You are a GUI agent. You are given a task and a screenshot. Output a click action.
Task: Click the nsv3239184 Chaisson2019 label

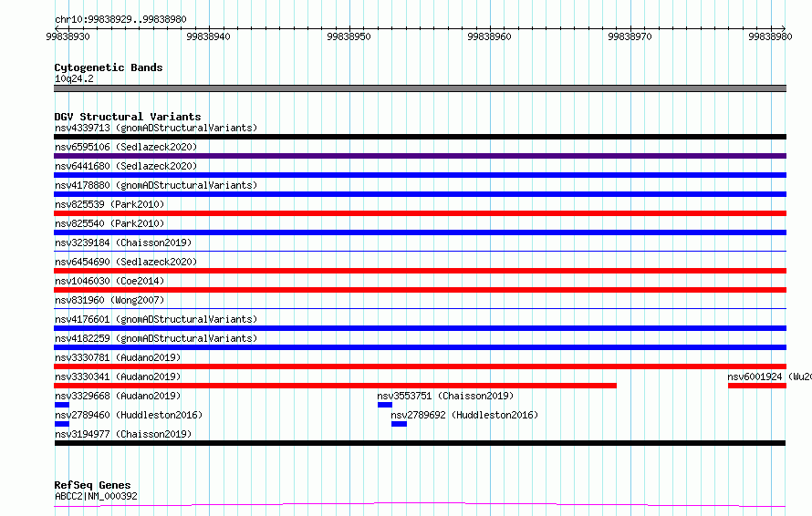(123, 243)
